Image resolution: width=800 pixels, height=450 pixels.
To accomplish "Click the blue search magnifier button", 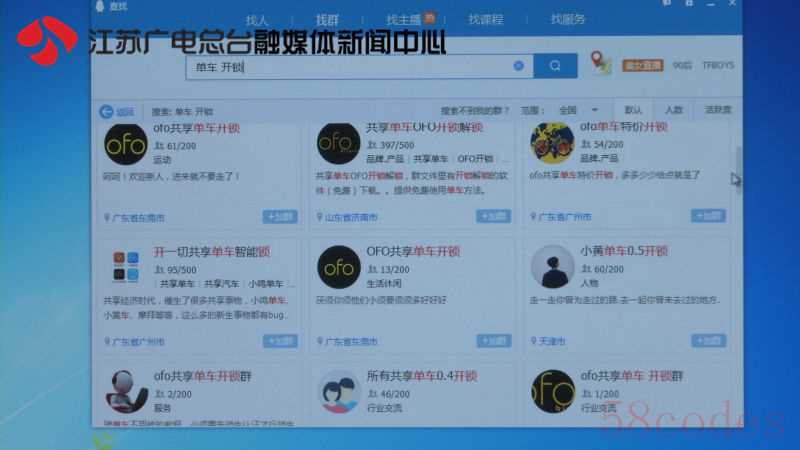I will 555,66.
